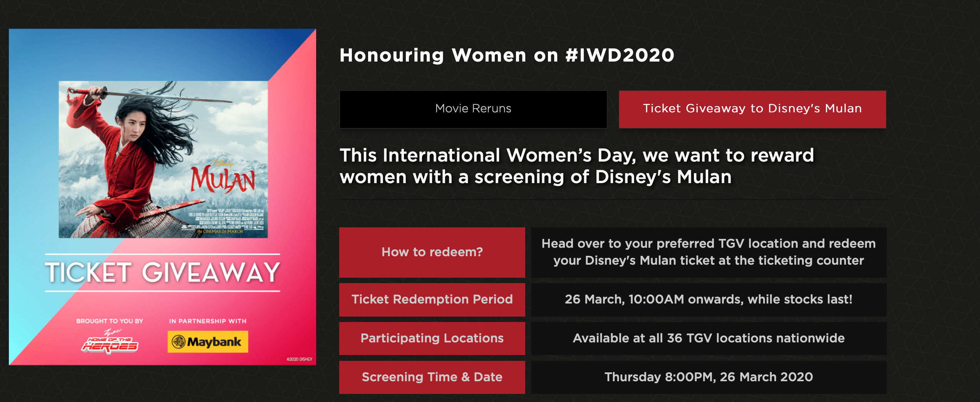Click the 36 TGV locations nationwide text
This screenshot has height=402, width=980.
[x=709, y=338]
